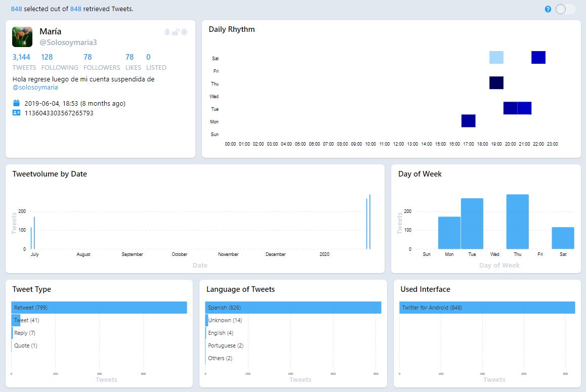Image resolution: width=586 pixels, height=392 pixels.
Task: Click the Tweet Type panel title
Action: click(x=32, y=289)
